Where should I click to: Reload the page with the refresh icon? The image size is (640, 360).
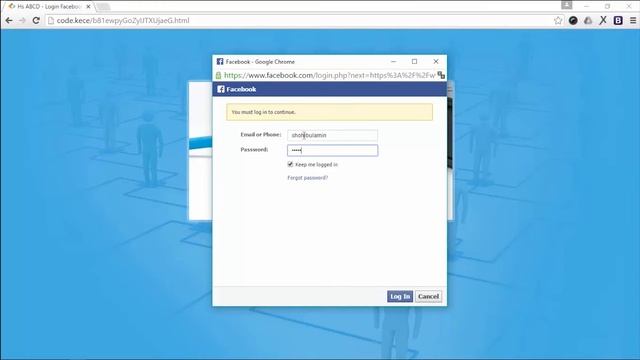tap(36, 20)
